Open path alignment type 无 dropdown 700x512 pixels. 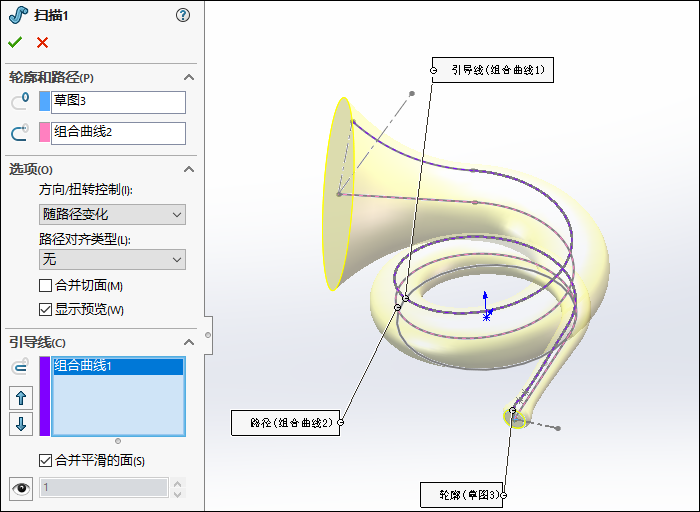pyautogui.click(x=111, y=259)
